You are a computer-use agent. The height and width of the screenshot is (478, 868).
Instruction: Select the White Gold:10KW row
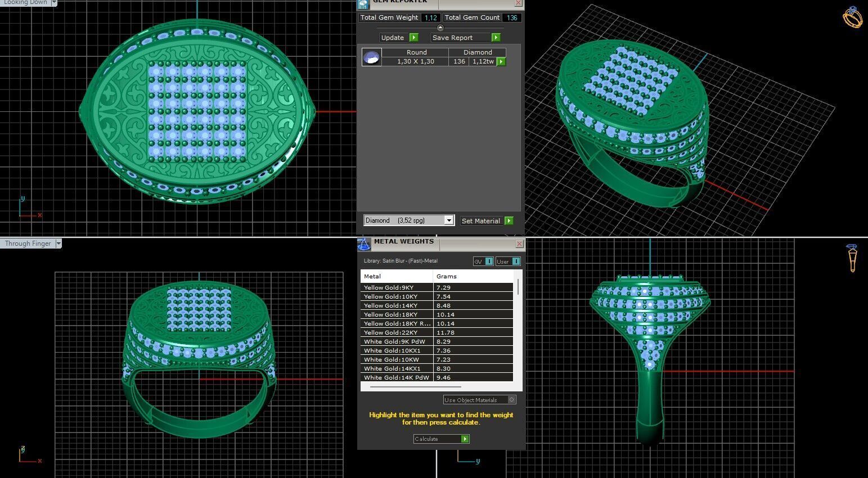[x=437, y=359]
